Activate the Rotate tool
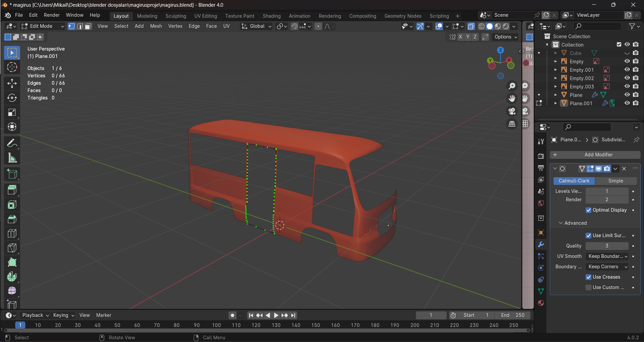Viewport: 644px width, 342px height. (12, 98)
